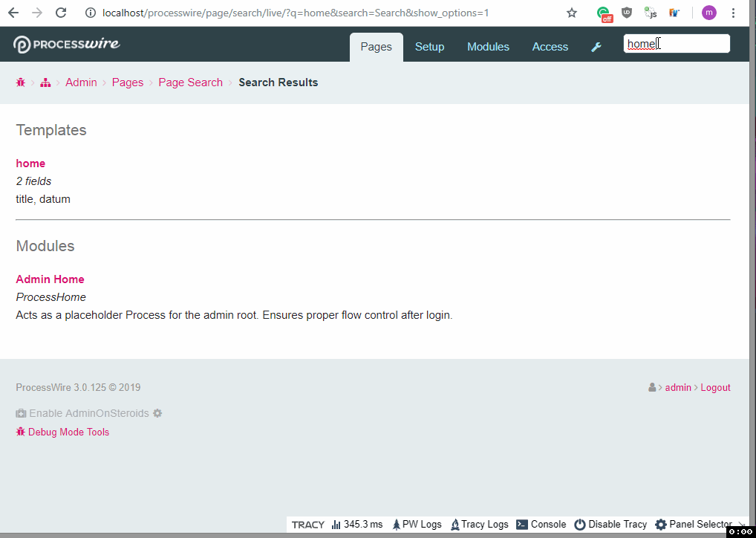Open the home template link
The image size is (756, 538).
coord(30,163)
